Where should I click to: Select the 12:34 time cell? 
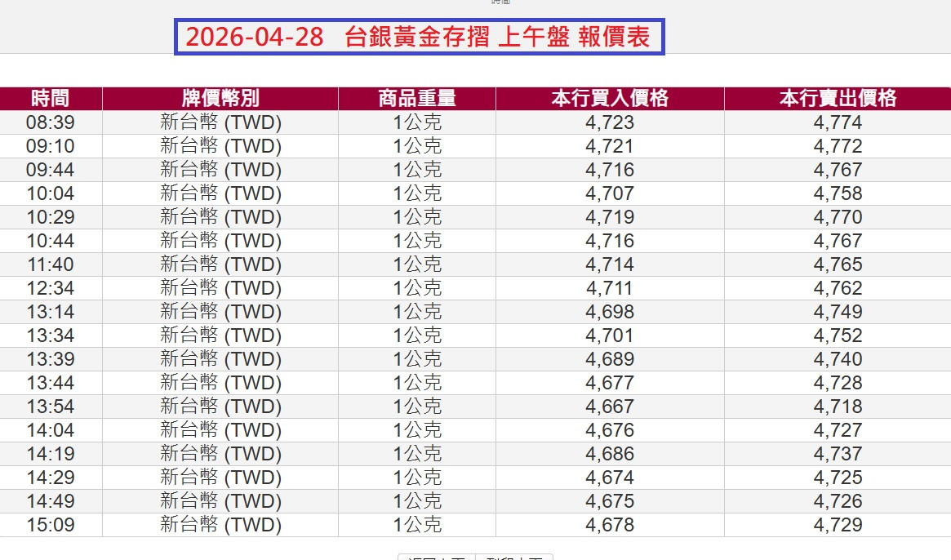[51, 288]
